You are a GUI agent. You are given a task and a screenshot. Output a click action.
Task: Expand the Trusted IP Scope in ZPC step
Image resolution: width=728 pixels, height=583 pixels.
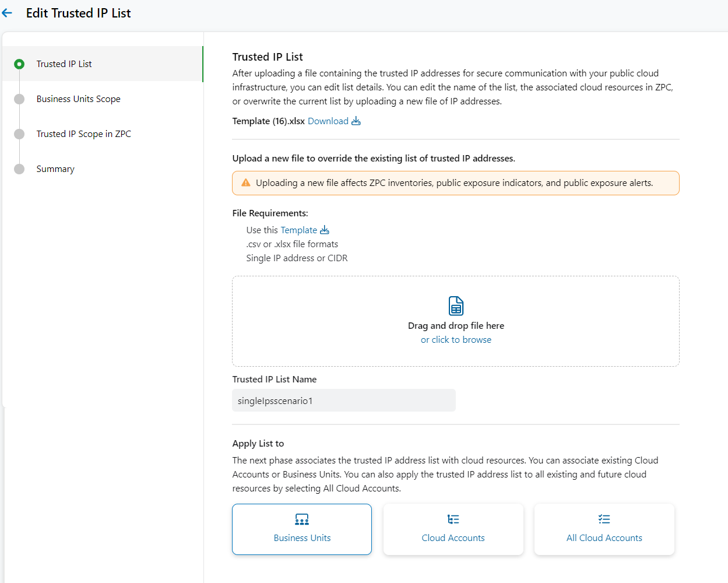click(83, 134)
